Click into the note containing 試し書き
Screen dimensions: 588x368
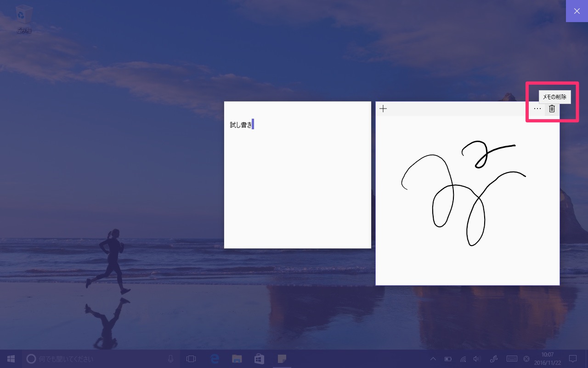[298, 175]
